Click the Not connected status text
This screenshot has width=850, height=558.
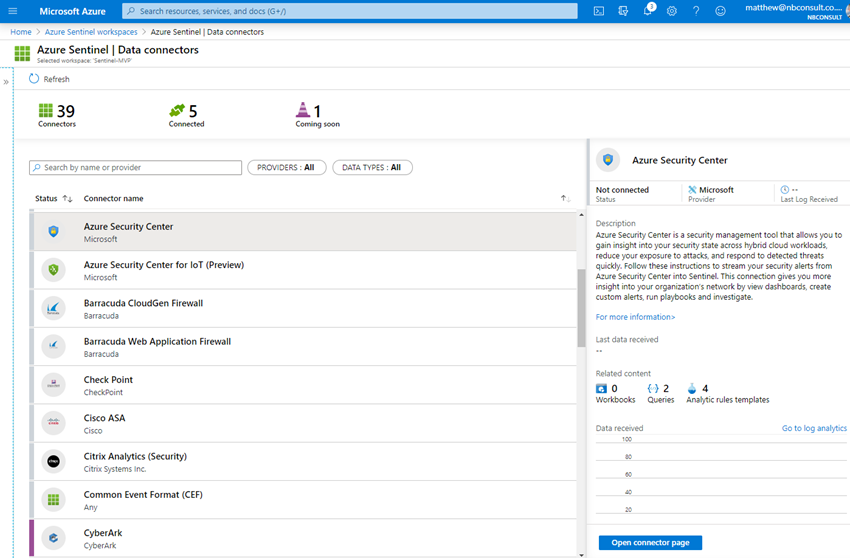622,190
